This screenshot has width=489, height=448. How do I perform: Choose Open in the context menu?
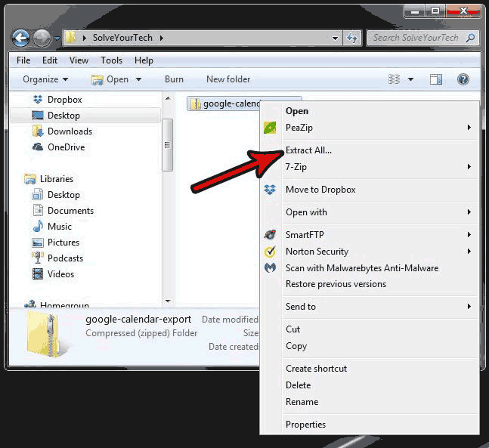tap(297, 111)
